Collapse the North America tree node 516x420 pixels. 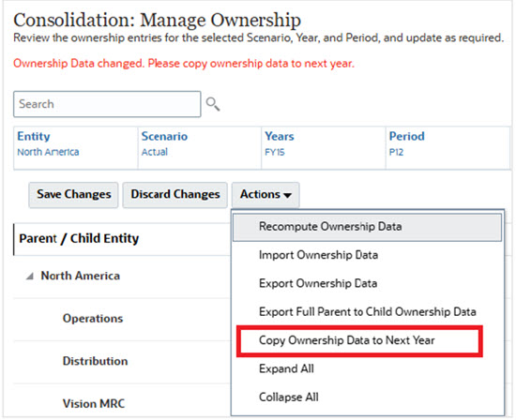[x=30, y=276]
